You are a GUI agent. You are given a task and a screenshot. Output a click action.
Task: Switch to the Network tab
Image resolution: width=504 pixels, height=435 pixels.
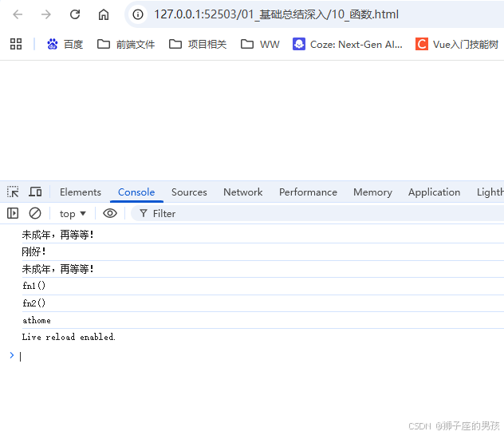coord(243,192)
